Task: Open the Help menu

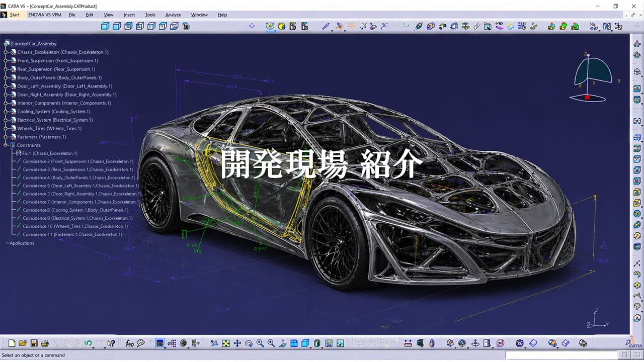Action: tap(222, 15)
